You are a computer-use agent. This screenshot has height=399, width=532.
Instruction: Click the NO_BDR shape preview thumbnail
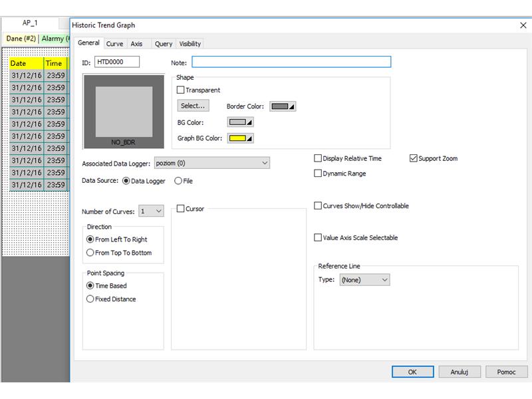124,112
